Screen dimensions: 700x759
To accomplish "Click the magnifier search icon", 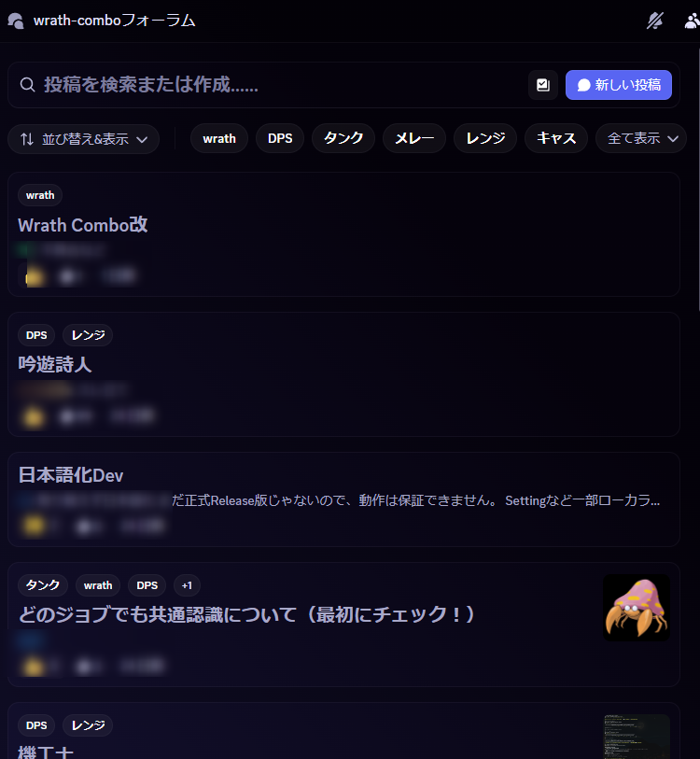I will (28, 85).
